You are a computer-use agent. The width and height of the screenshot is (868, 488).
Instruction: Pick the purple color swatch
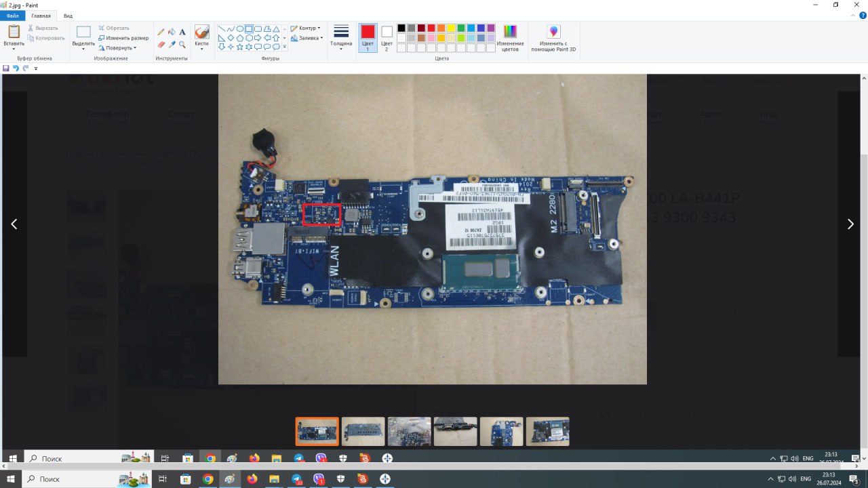(491, 28)
